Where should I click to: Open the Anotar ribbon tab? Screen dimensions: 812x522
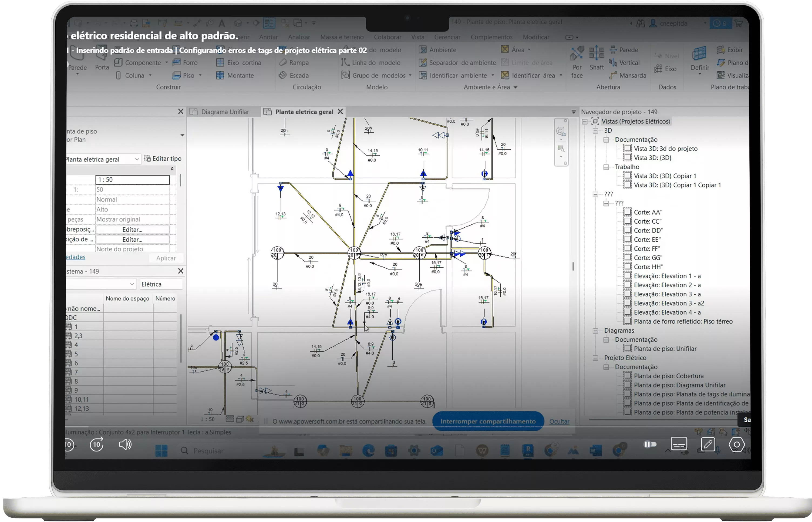268,37
